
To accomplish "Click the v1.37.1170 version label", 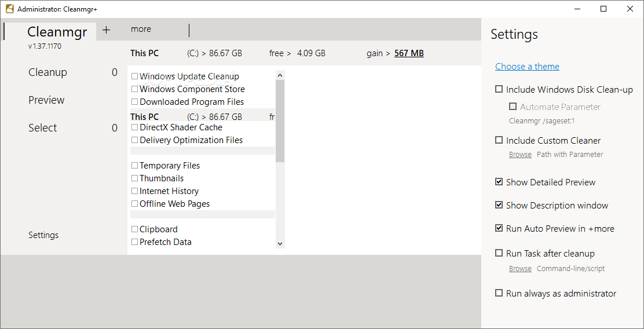I will click(x=45, y=46).
